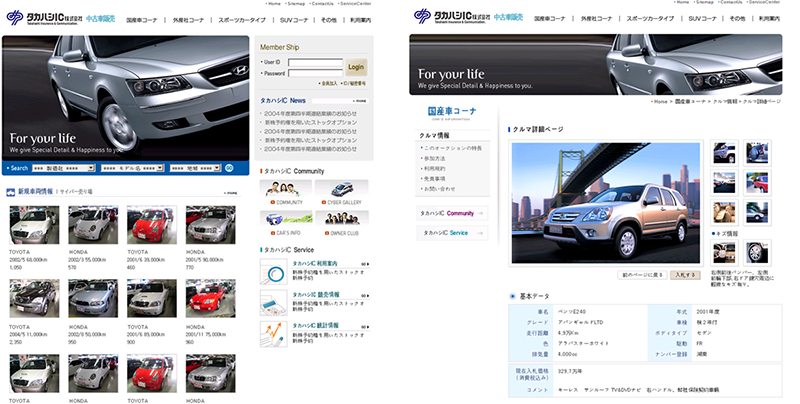Click the Login button

point(356,67)
